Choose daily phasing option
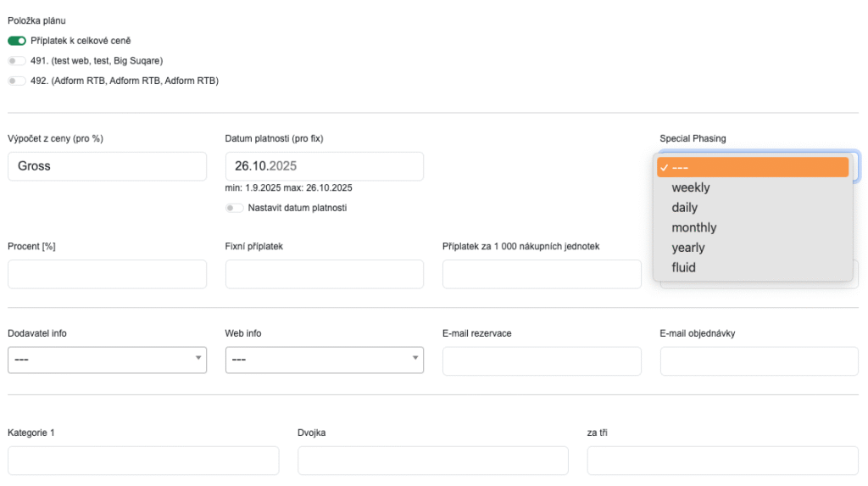 point(684,208)
